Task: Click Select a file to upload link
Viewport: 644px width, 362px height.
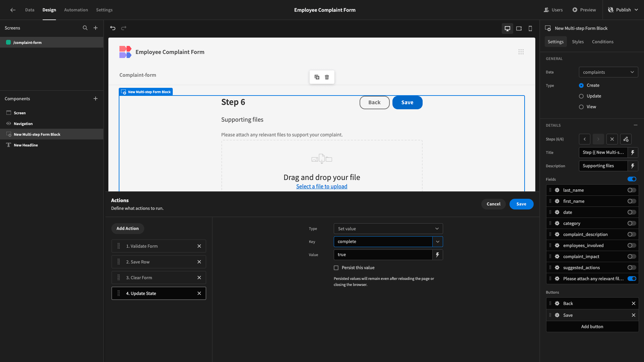Action: (322, 187)
